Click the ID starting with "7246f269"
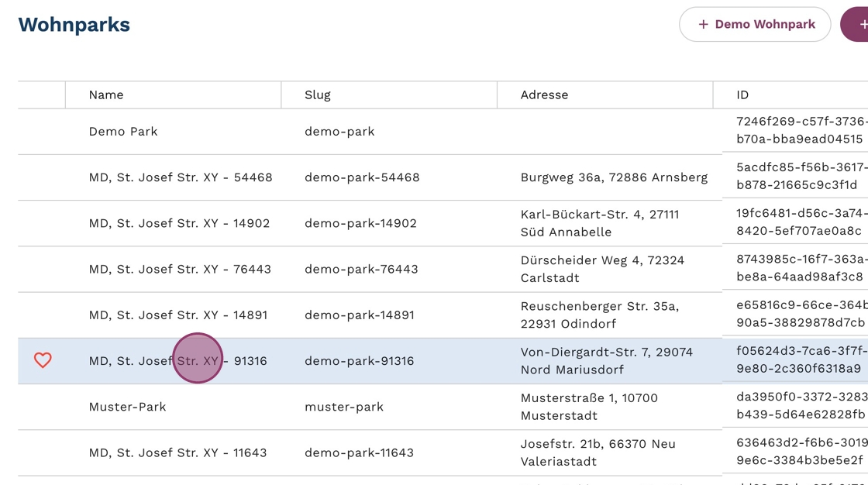The height and width of the screenshot is (485, 868). pos(802,130)
